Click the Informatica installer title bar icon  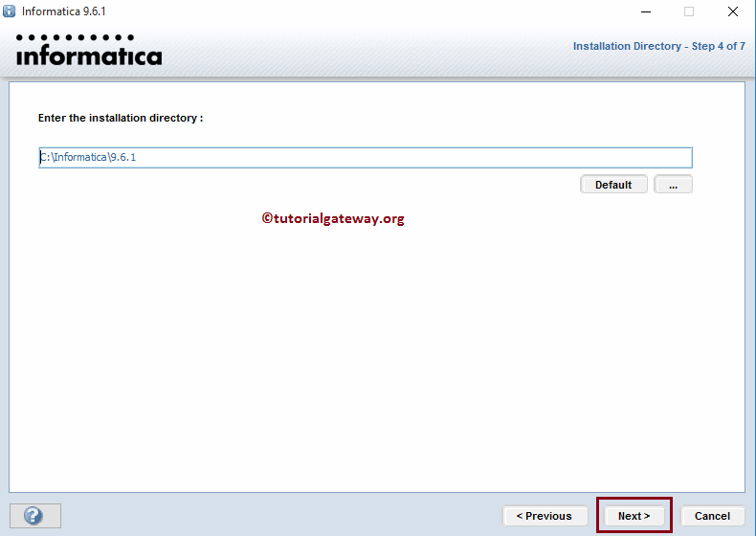[x=10, y=11]
